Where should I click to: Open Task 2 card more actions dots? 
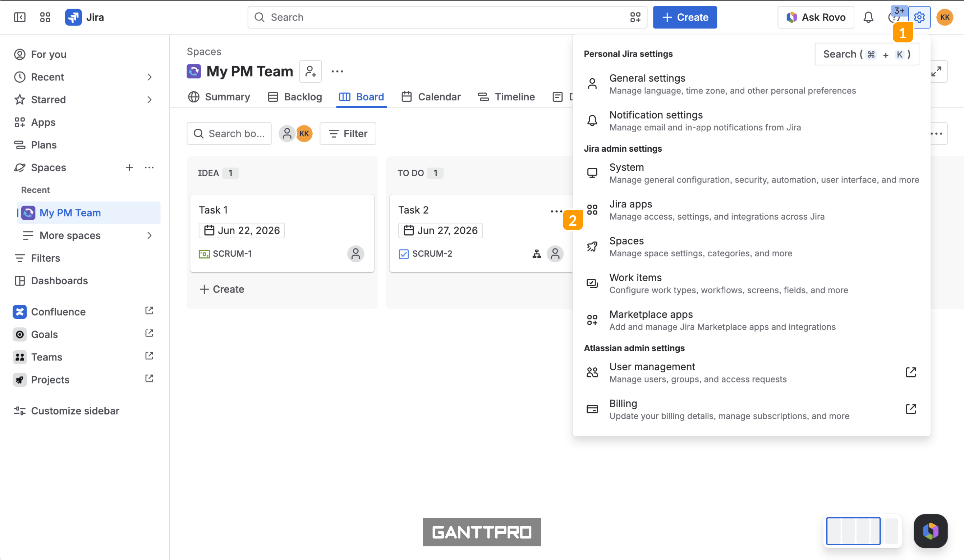tap(557, 211)
